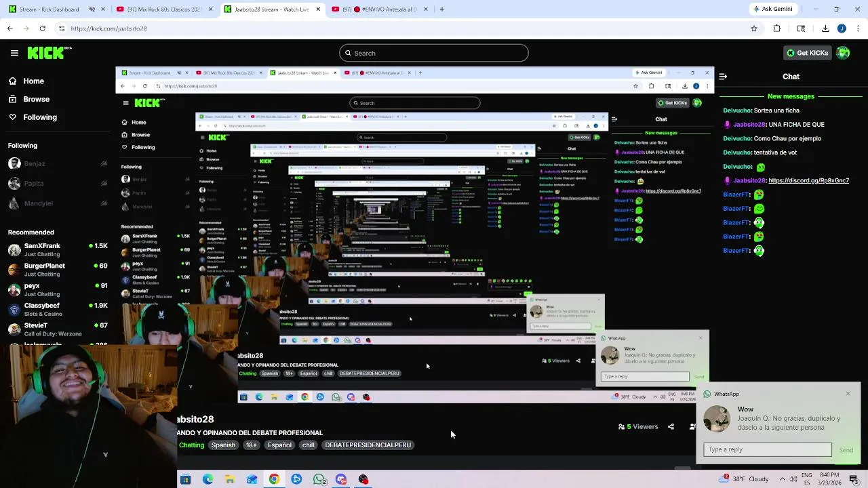Unmute the Kick Dashboard tab via its speaker icon

point(92,9)
